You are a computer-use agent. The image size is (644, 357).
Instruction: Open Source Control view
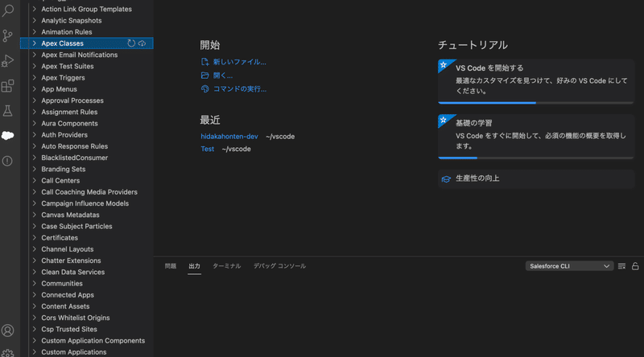pyautogui.click(x=7, y=35)
